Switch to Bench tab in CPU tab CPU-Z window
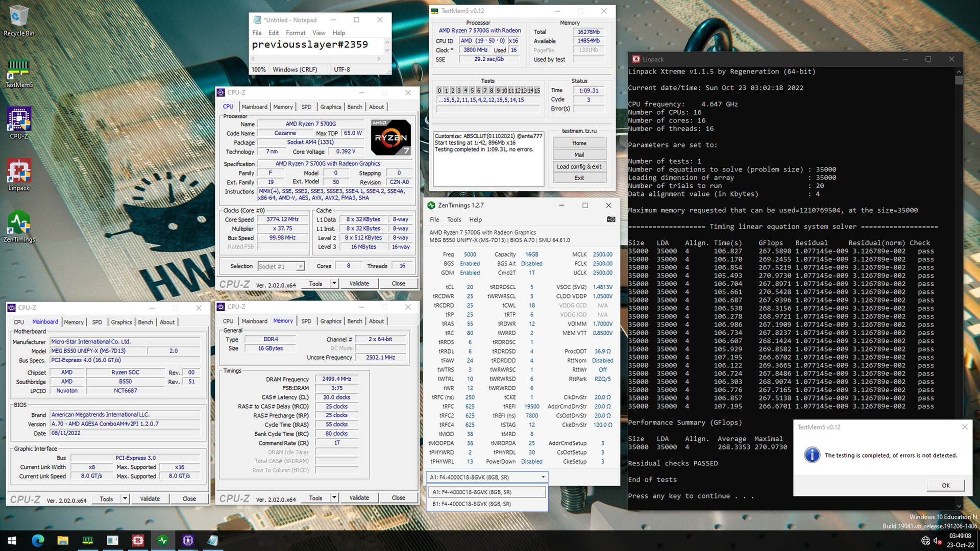The image size is (980, 551). point(355,107)
